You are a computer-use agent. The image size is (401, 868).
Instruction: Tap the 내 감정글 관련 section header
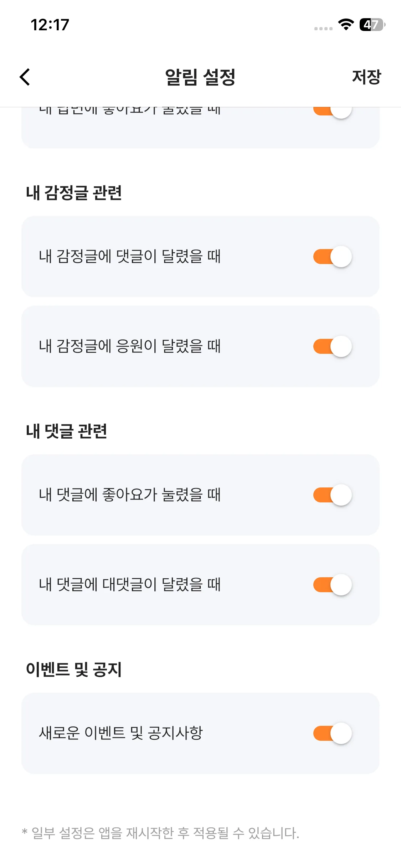pyautogui.click(x=74, y=193)
